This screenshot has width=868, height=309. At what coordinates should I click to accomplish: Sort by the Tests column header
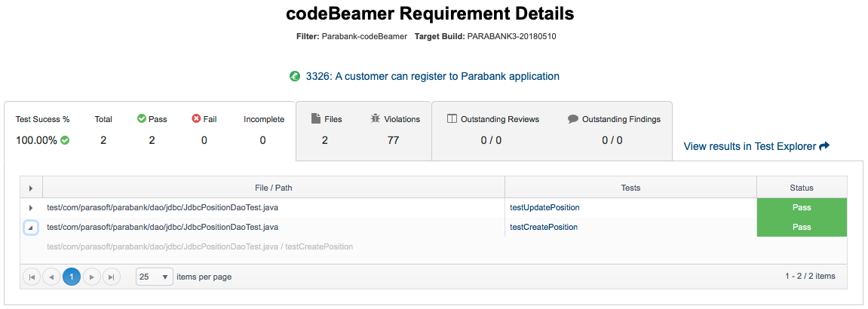pos(630,188)
